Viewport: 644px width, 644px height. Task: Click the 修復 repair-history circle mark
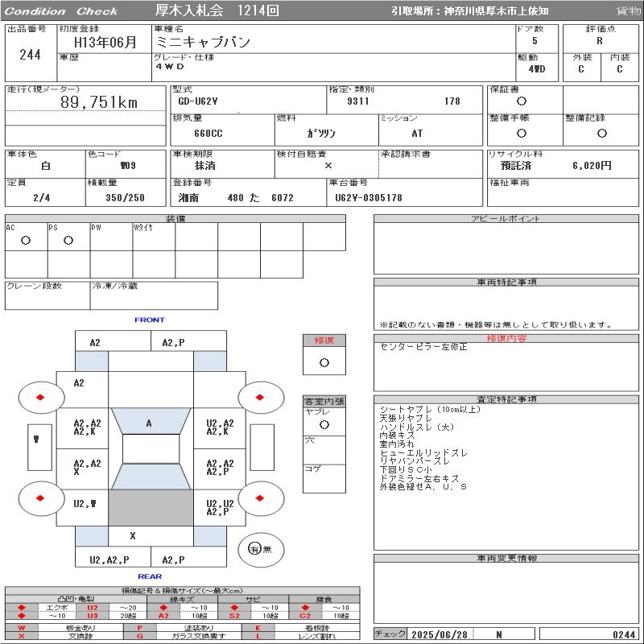point(324,362)
